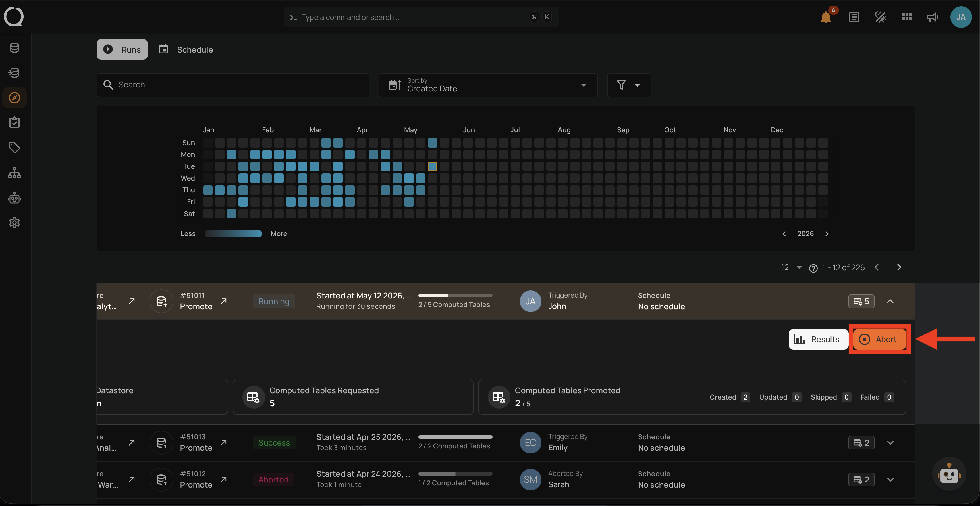Open run #51012 via its Promote arrow
The image size is (980, 506).
click(x=224, y=480)
